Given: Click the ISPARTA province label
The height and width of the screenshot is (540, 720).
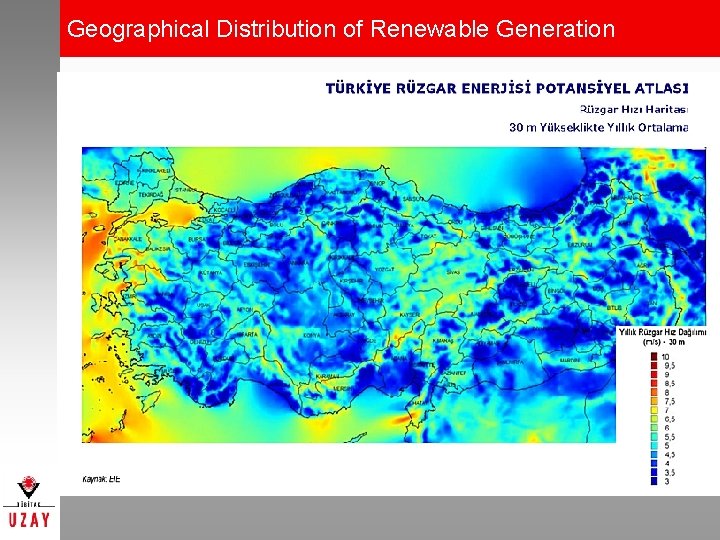Looking at the screenshot, I should click(248, 334).
